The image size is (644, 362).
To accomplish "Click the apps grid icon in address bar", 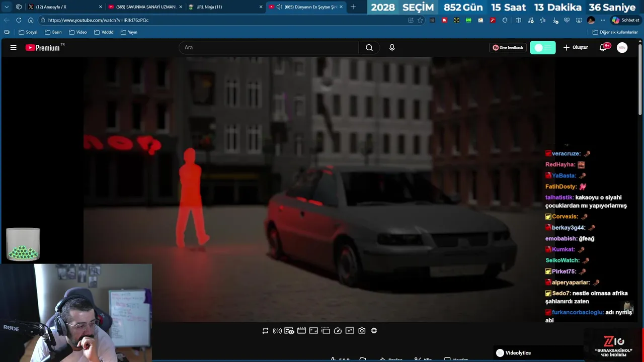I will [411, 20].
